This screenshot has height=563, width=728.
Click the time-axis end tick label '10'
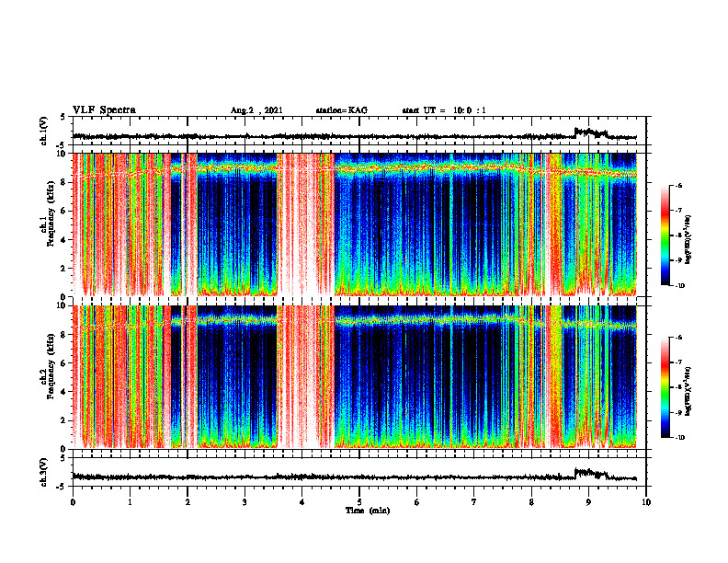646,502
